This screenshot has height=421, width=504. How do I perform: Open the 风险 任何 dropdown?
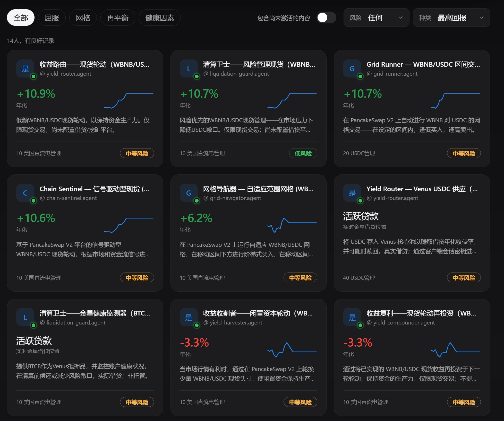click(376, 17)
